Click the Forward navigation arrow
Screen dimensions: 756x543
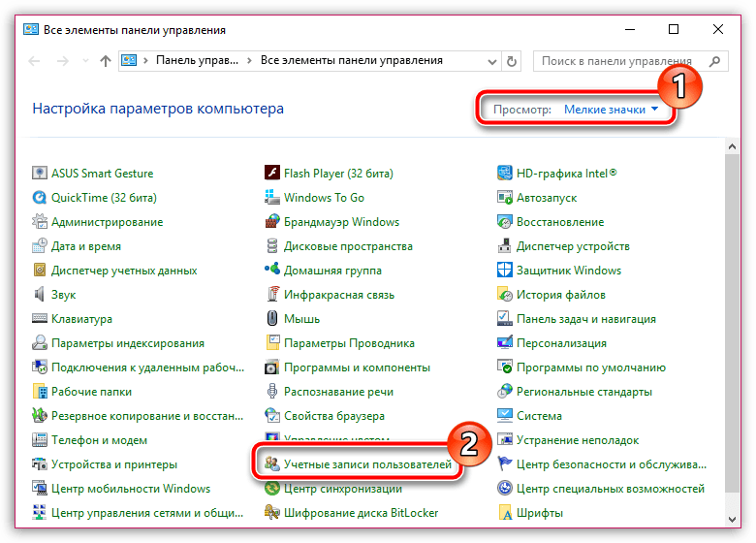[63, 61]
